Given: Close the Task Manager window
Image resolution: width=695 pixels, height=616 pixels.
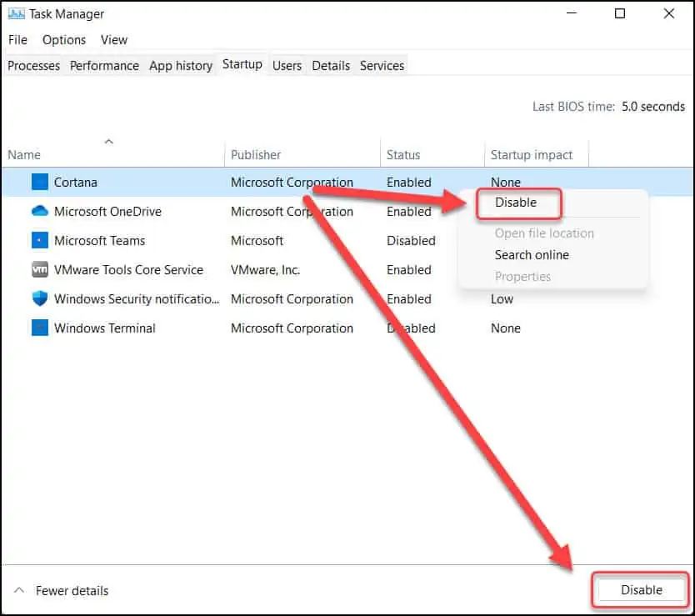Looking at the screenshot, I should point(669,13).
